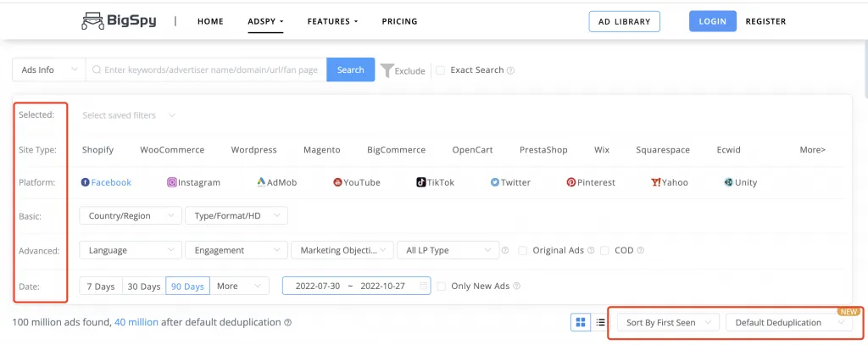The height and width of the screenshot is (345, 868).
Task: Expand the Sort By First Seen dropdown
Action: (x=668, y=322)
